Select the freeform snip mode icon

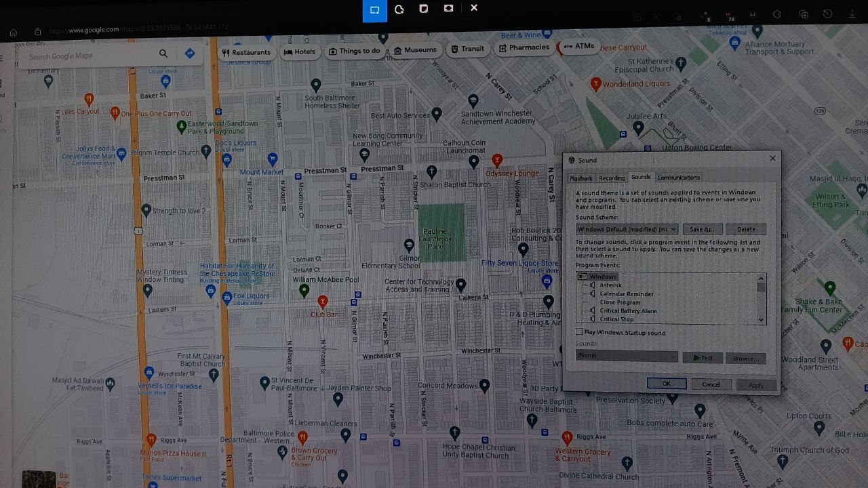[399, 9]
